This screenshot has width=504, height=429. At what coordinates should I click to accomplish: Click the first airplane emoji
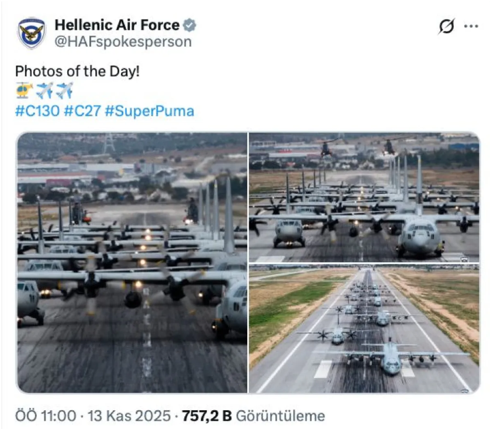(x=44, y=90)
